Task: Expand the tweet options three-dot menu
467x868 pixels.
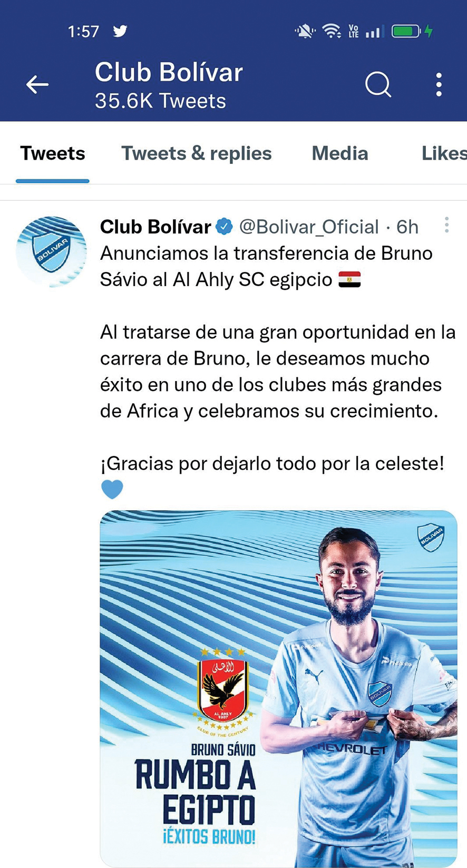Action: point(446,225)
